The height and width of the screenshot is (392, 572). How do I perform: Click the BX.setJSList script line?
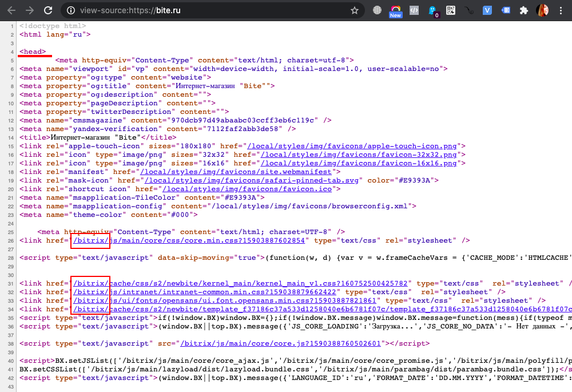click(296, 361)
